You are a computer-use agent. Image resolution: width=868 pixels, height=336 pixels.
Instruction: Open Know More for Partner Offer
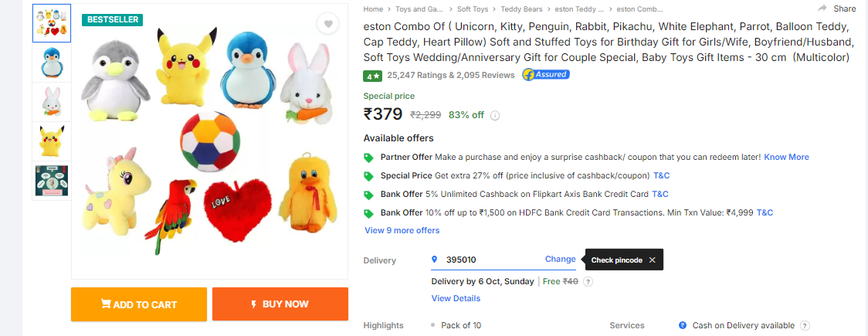(786, 157)
